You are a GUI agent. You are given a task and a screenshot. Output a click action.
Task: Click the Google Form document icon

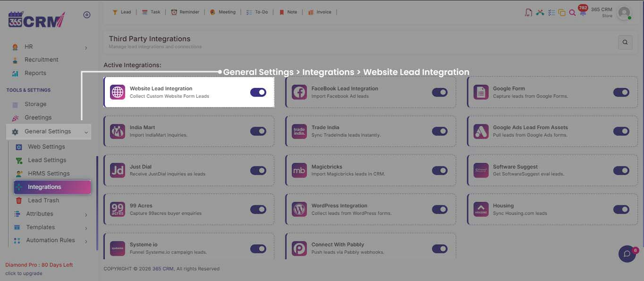pyautogui.click(x=481, y=92)
